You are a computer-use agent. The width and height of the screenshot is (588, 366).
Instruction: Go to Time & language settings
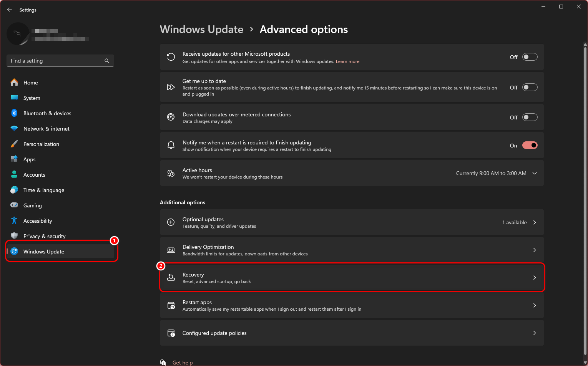(43, 190)
